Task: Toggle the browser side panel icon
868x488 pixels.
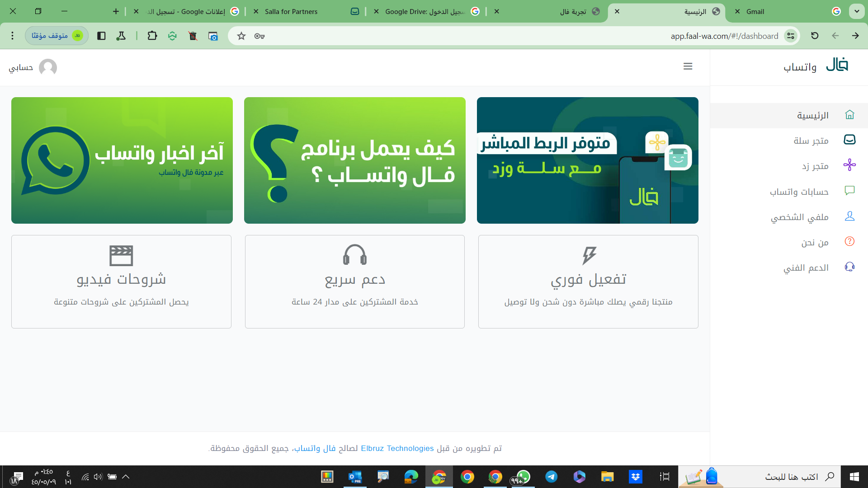Action: coord(101,36)
